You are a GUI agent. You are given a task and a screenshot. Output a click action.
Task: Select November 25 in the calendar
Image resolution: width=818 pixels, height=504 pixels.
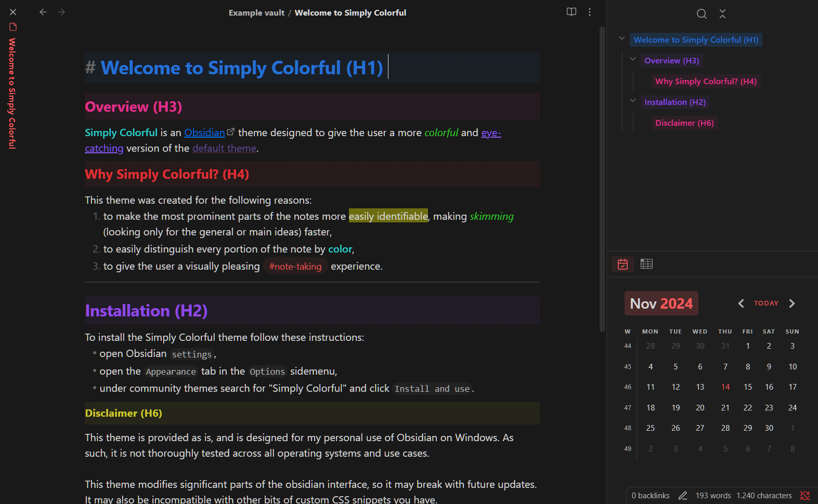point(651,428)
